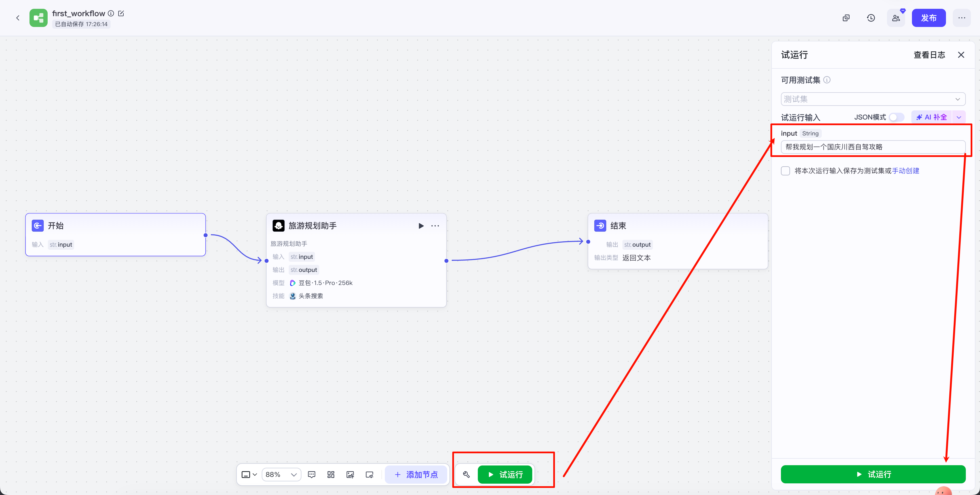Edit the first_workflow name with pencil icon
Viewport: 980px width, 495px height.
(x=121, y=13)
